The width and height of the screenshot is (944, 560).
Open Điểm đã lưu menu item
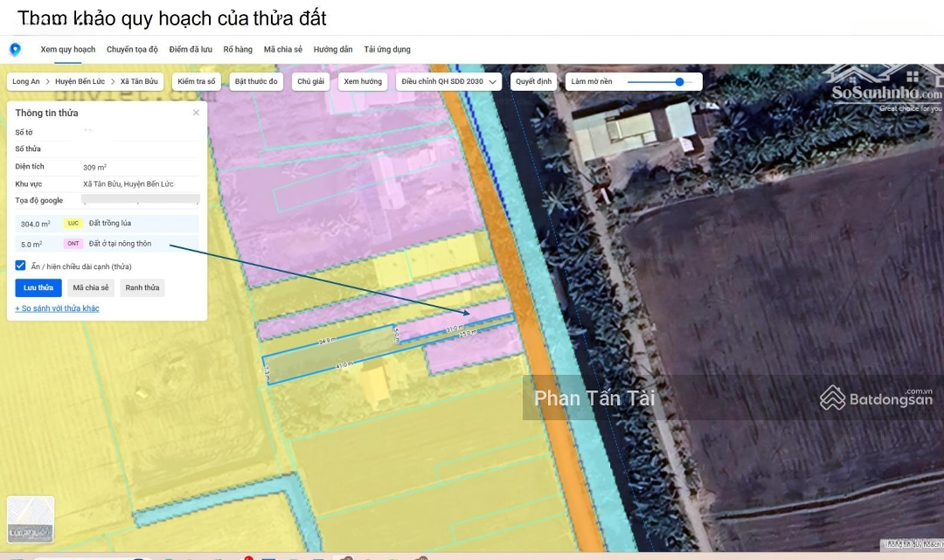tap(191, 50)
